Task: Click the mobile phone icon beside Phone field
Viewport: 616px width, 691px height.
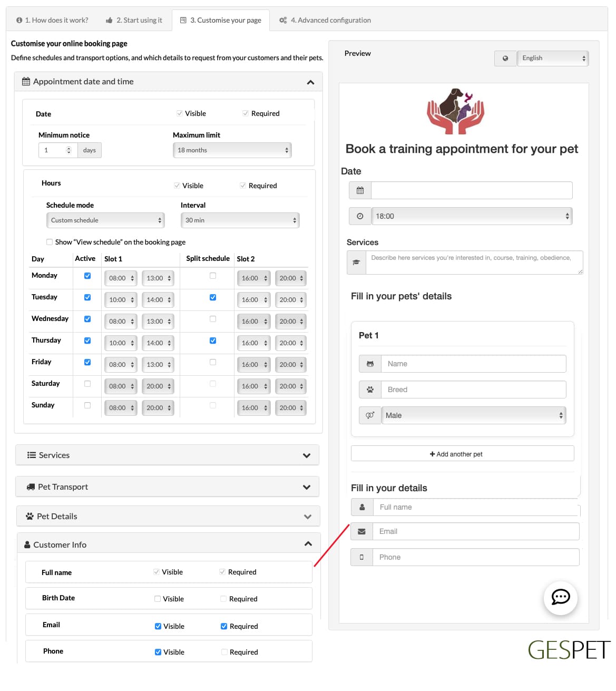Action: 361,557
